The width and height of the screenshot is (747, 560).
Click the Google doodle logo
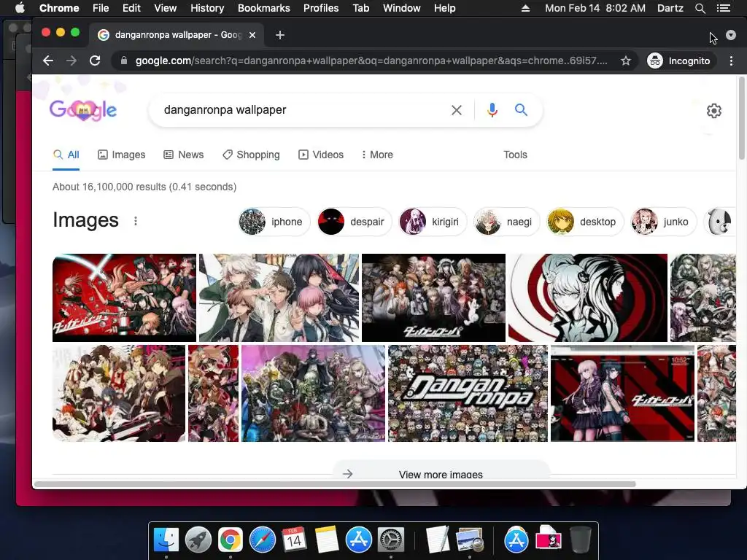click(83, 110)
